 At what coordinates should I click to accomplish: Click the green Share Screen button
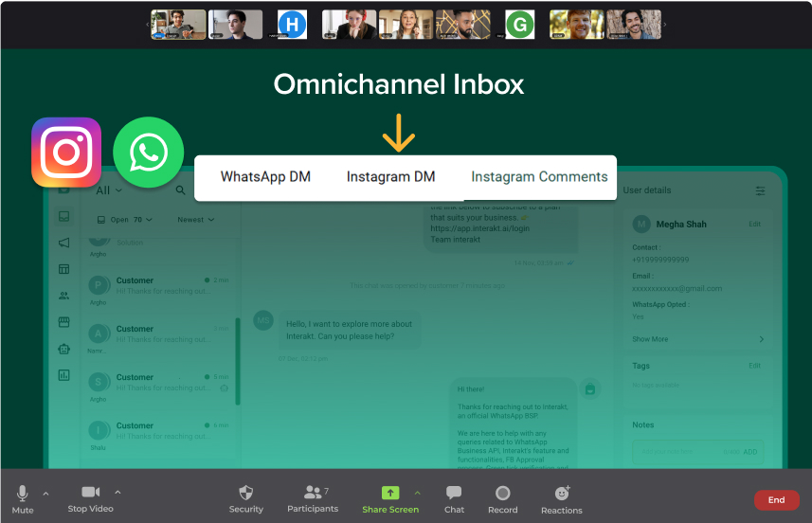[x=390, y=499]
